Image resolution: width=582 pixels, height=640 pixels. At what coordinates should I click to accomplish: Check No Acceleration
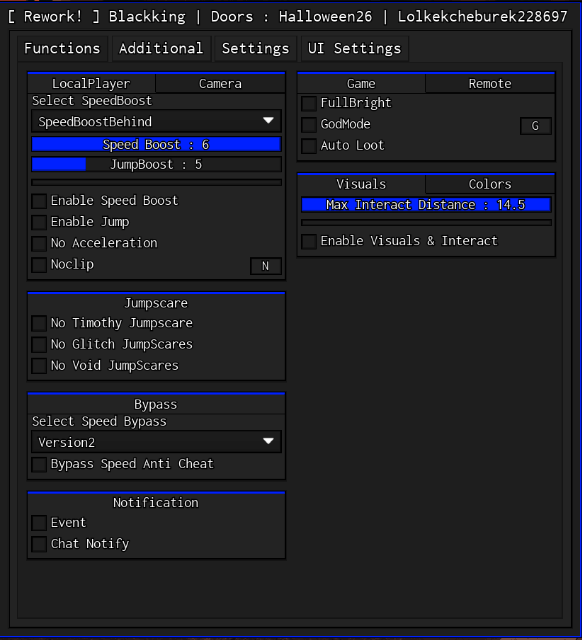[39, 243]
